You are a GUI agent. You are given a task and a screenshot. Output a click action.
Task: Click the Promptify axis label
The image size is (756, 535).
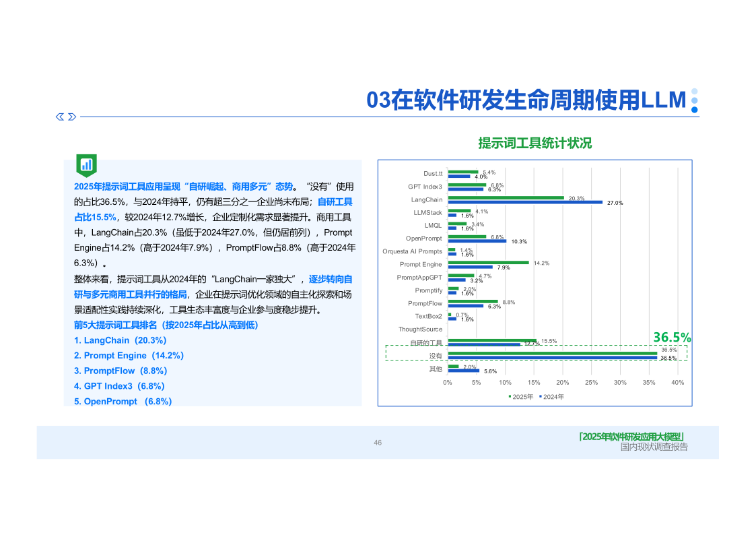(x=429, y=290)
